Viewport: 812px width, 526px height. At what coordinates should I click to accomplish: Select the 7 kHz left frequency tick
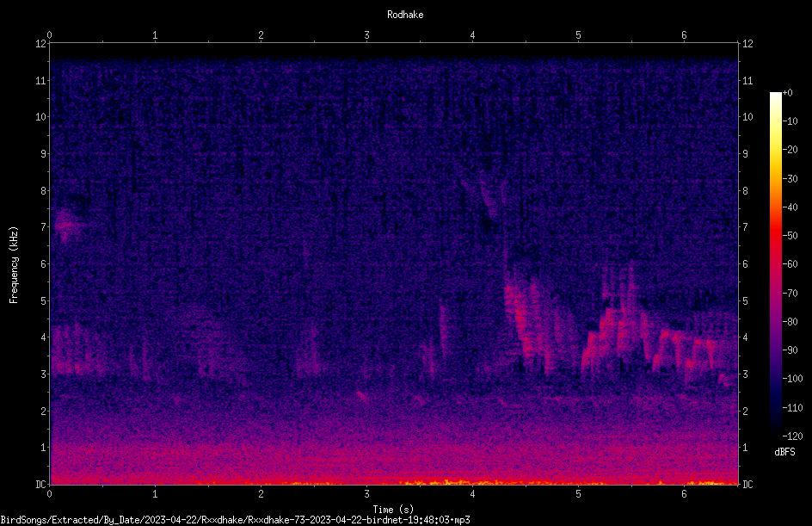tap(43, 227)
